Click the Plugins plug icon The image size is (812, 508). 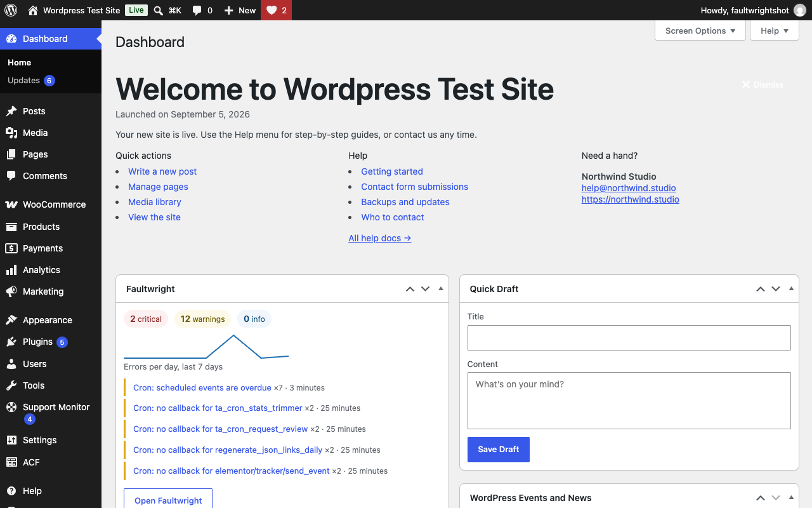(x=11, y=342)
